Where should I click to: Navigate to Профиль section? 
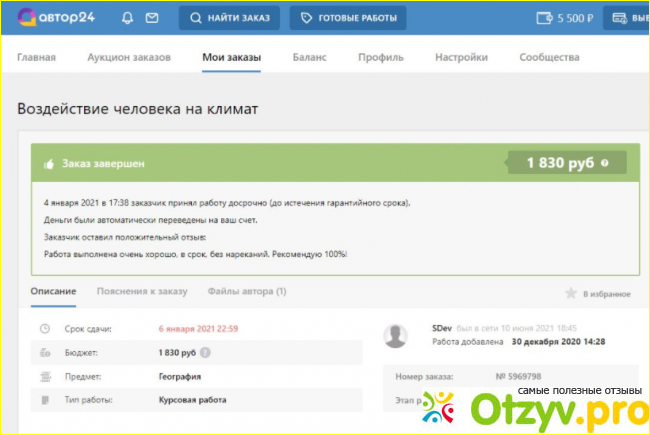click(381, 58)
